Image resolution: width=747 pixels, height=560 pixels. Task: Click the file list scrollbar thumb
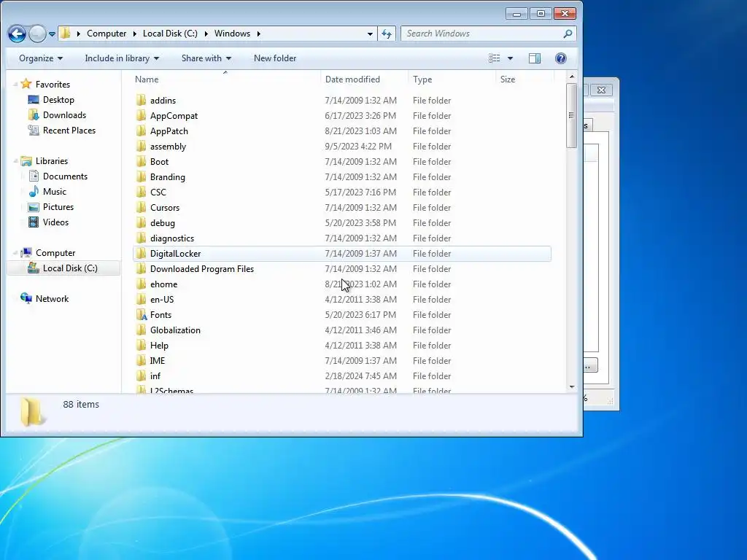572,115
